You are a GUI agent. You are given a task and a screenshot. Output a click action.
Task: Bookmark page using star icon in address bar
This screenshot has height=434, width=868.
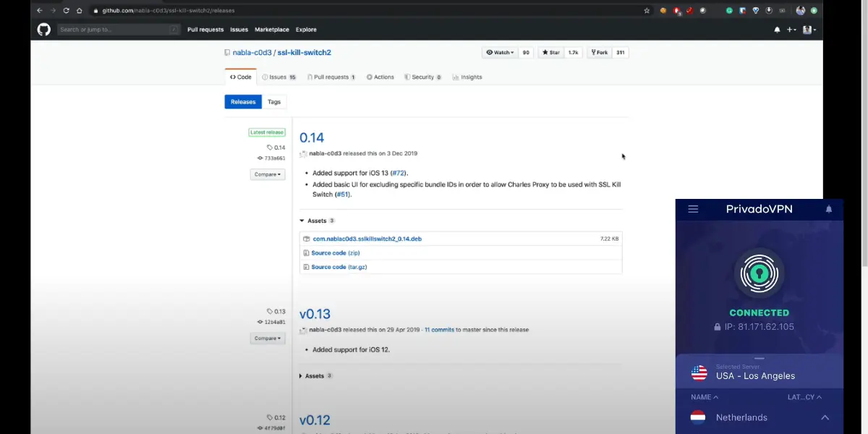tap(647, 11)
